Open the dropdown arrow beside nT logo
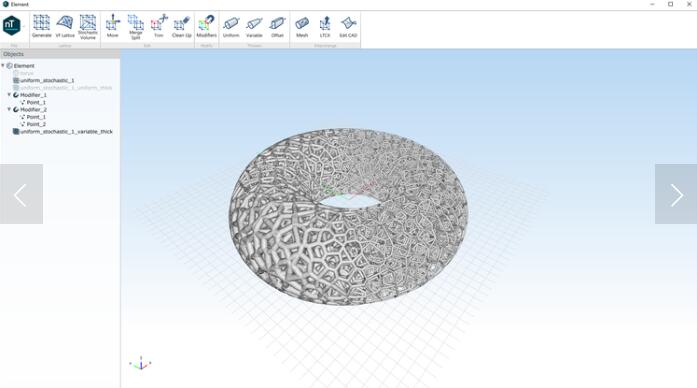 (24, 26)
